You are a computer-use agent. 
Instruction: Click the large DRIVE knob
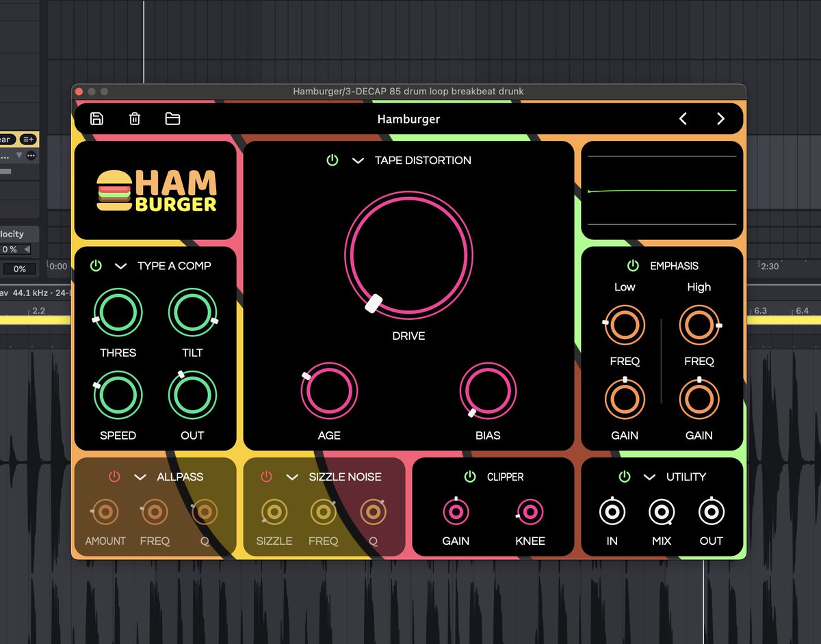(x=408, y=255)
